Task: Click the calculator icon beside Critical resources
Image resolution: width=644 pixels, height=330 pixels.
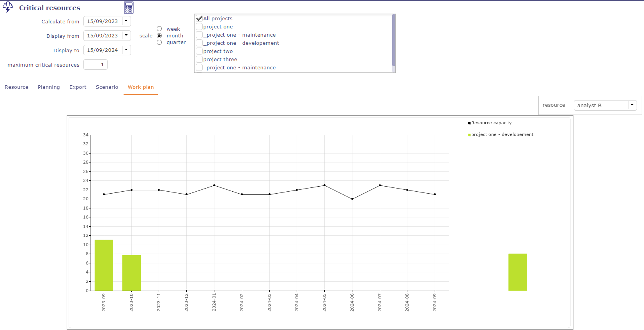Action: pos(129,8)
